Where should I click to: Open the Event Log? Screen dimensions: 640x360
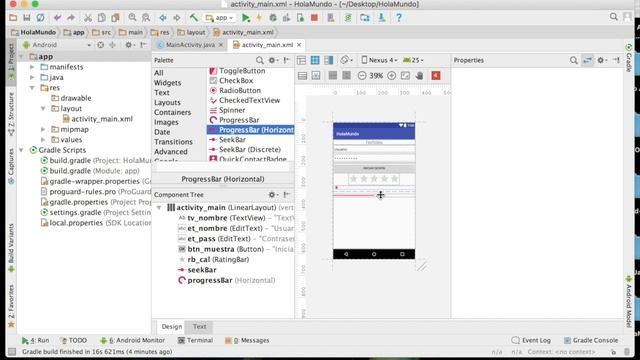pos(531,340)
